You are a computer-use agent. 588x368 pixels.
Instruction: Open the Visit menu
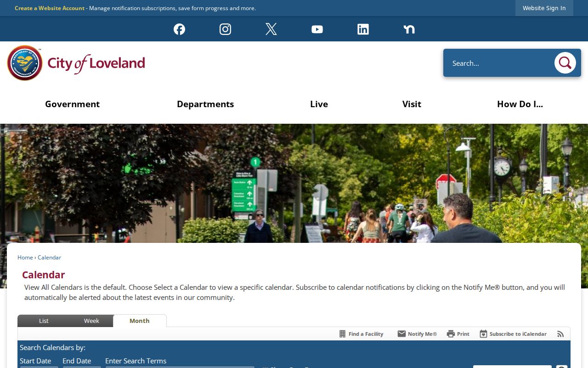tap(412, 104)
